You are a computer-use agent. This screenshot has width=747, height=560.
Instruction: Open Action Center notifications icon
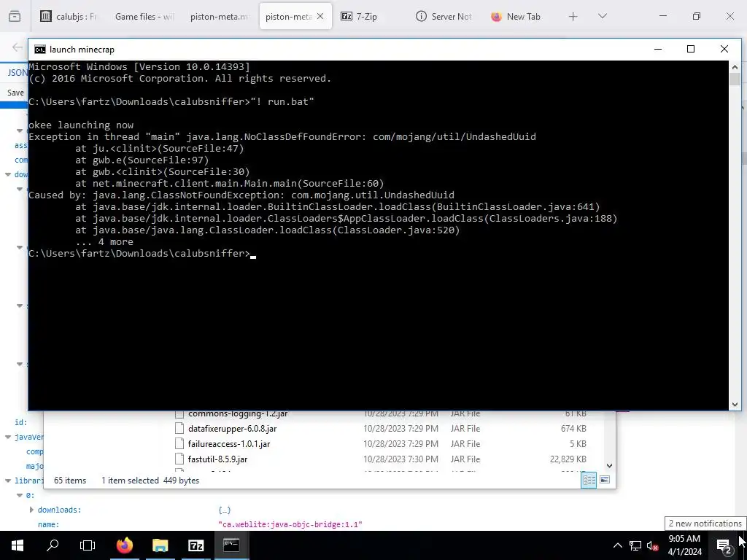[x=724, y=545]
